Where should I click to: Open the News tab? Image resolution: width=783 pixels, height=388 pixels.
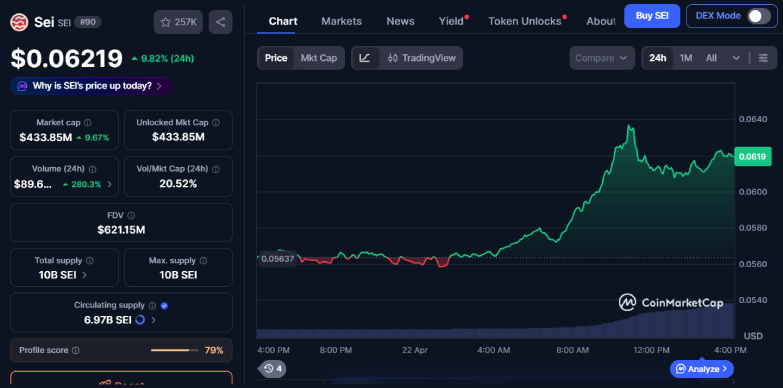click(400, 21)
